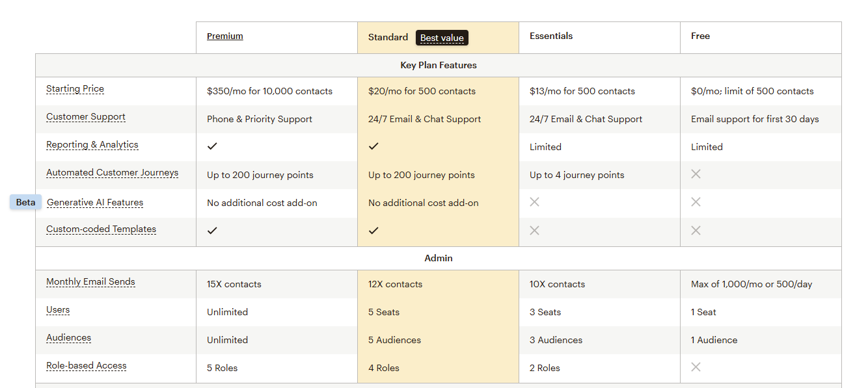868x388 pixels.
Task: Click the Custom-coded Templates label
Action: [x=101, y=229]
